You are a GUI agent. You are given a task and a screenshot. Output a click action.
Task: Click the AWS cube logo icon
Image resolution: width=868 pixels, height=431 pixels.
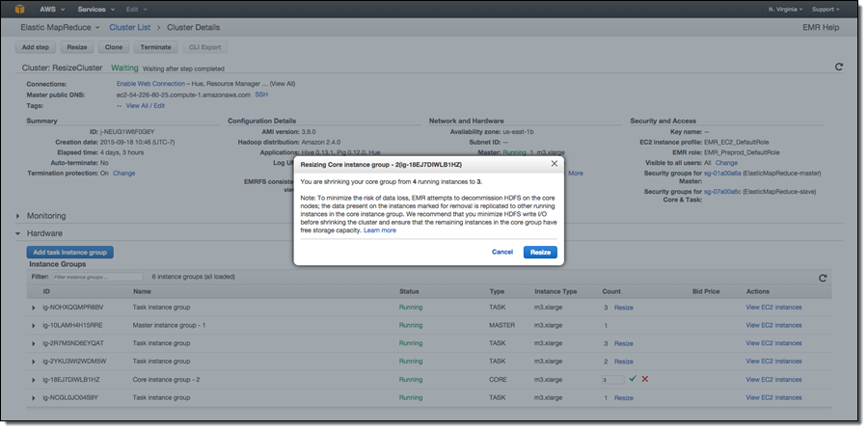[x=18, y=9]
